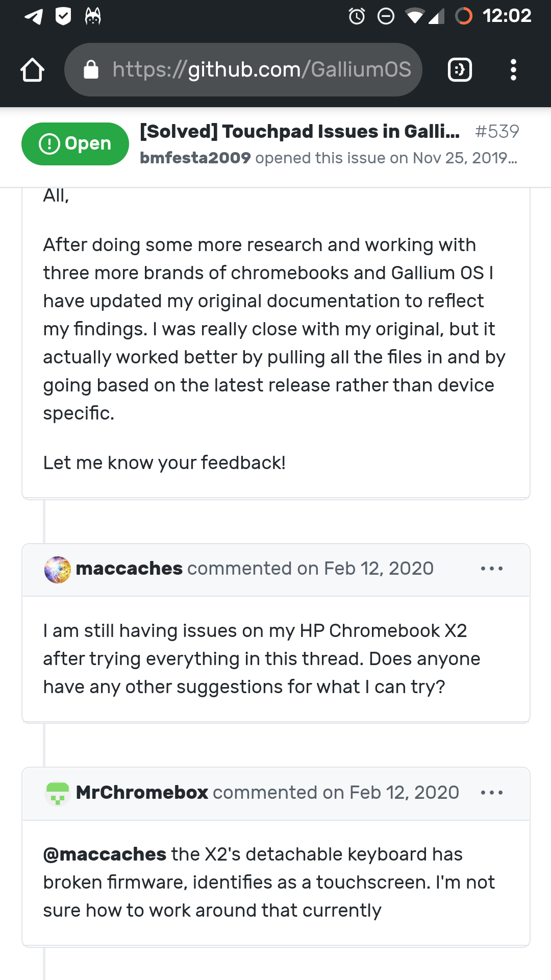Tap the browser home icon
Screen dimensions: 551x980
pos(32,70)
